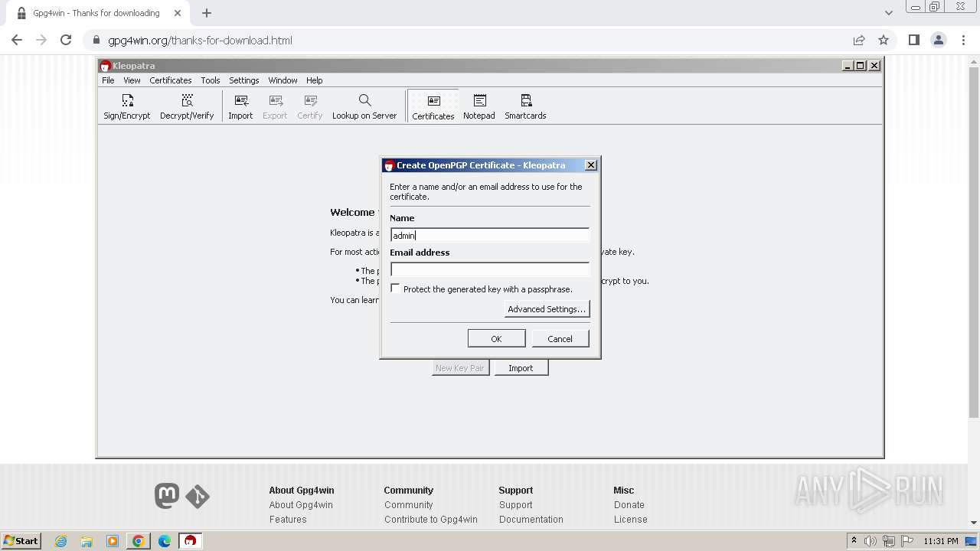The height and width of the screenshot is (551, 980).
Task: Open Support footer link
Action: (x=516, y=505)
